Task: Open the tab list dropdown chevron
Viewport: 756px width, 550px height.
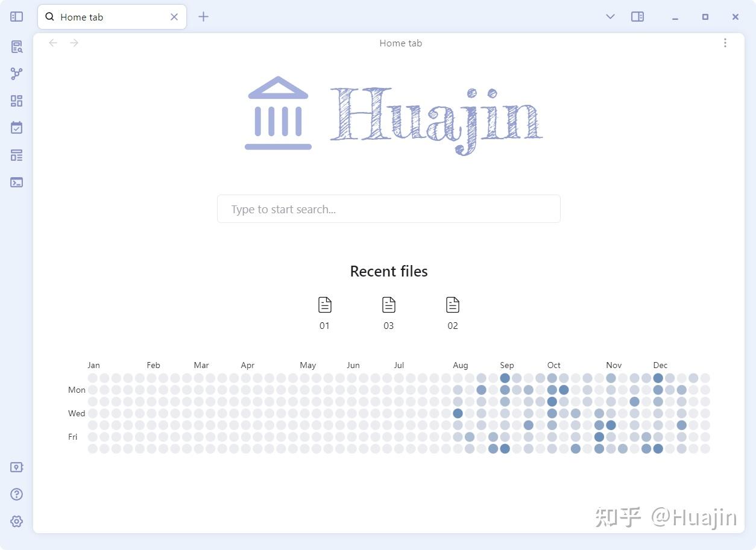Action: point(610,17)
